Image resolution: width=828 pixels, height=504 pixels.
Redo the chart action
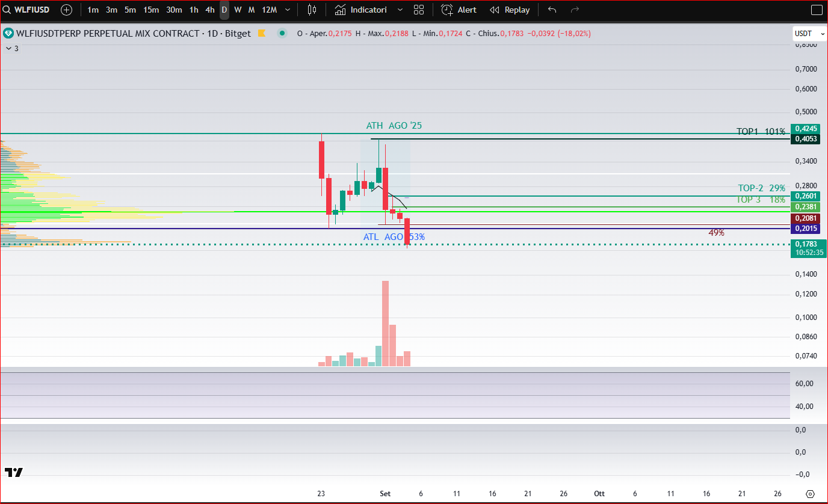point(575,10)
